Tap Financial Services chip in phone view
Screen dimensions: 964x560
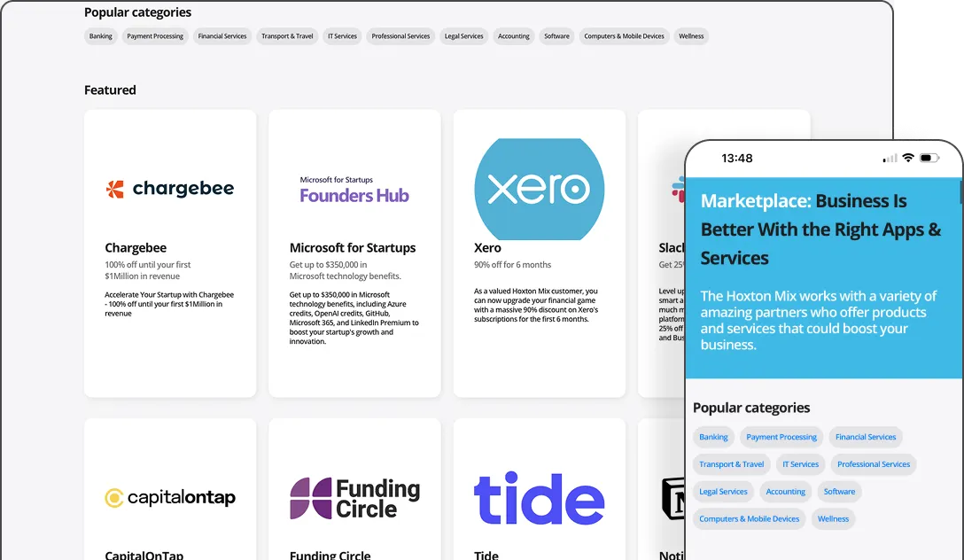point(866,437)
